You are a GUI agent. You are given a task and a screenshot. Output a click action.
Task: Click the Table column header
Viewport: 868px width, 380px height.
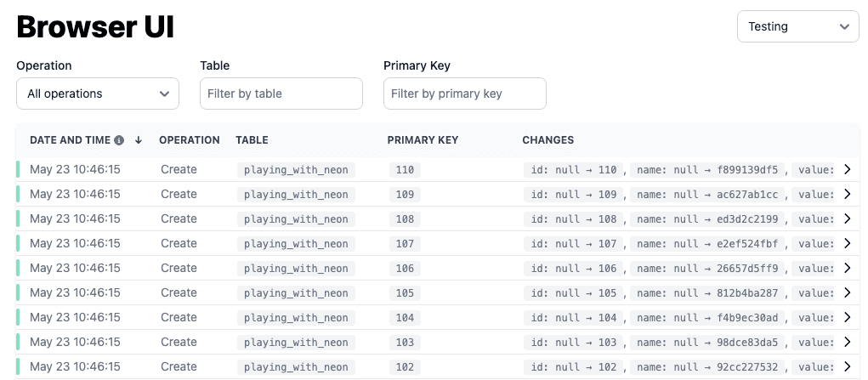pyautogui.click(x=252, y=140)
